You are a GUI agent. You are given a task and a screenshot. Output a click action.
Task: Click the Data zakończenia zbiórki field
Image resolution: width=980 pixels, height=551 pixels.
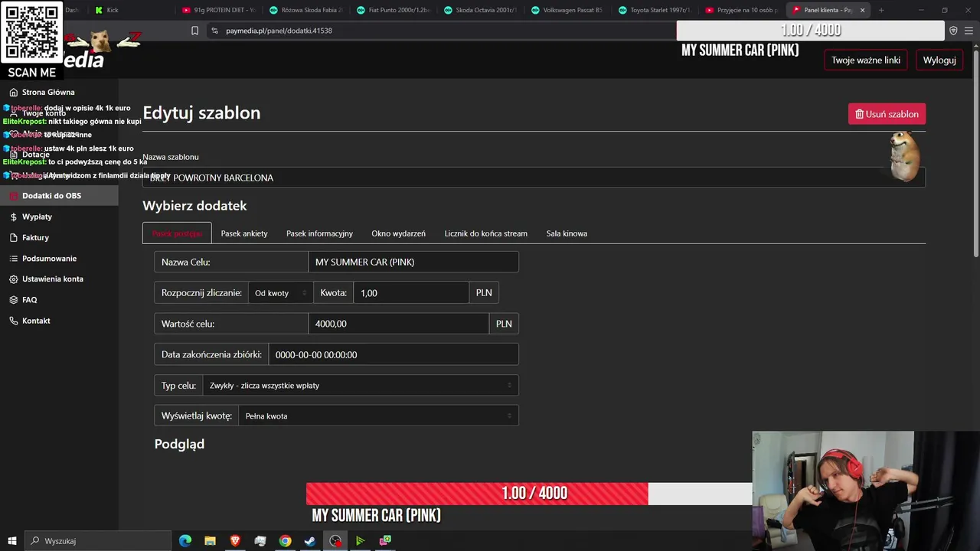[394, 354]
